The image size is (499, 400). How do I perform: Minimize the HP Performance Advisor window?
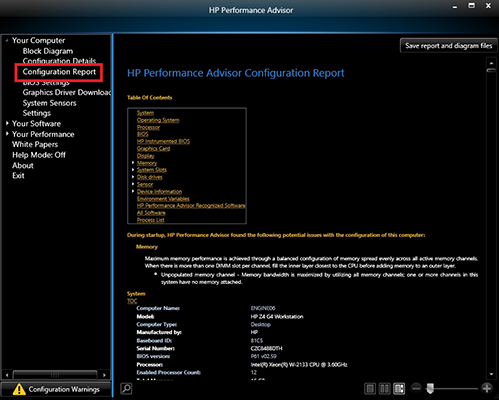(455, 6)
